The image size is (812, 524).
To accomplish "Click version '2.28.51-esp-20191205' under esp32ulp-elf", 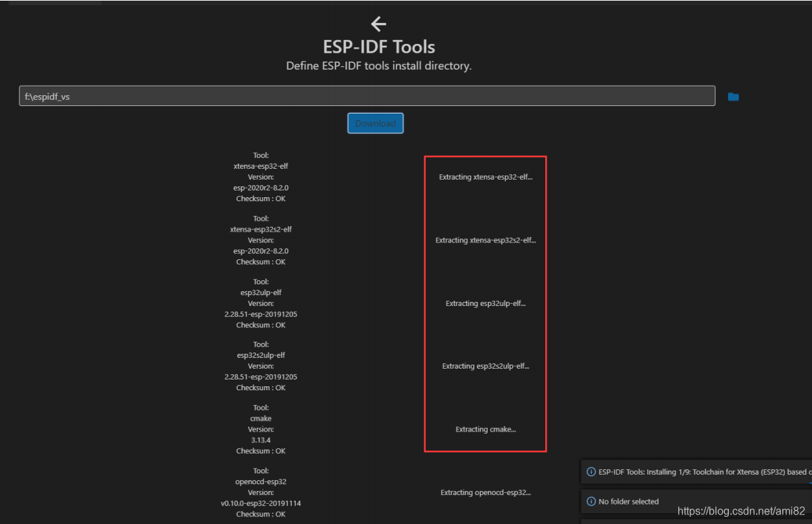I will [261, 314].
